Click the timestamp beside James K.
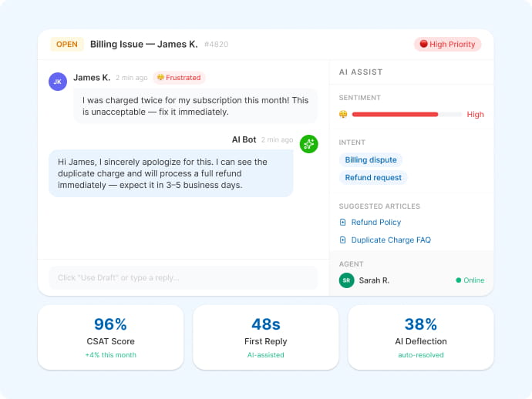This screenshot has width=532, height=399. [x=132, y=78]
